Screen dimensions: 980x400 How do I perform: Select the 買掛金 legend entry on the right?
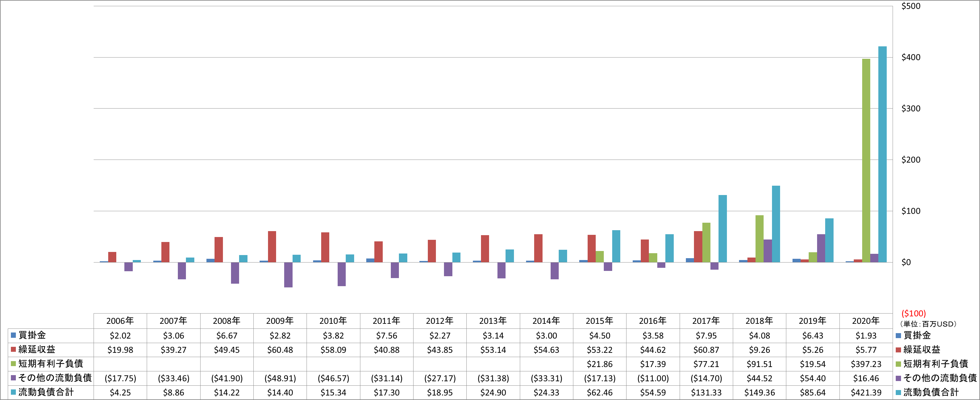(913, 335)
